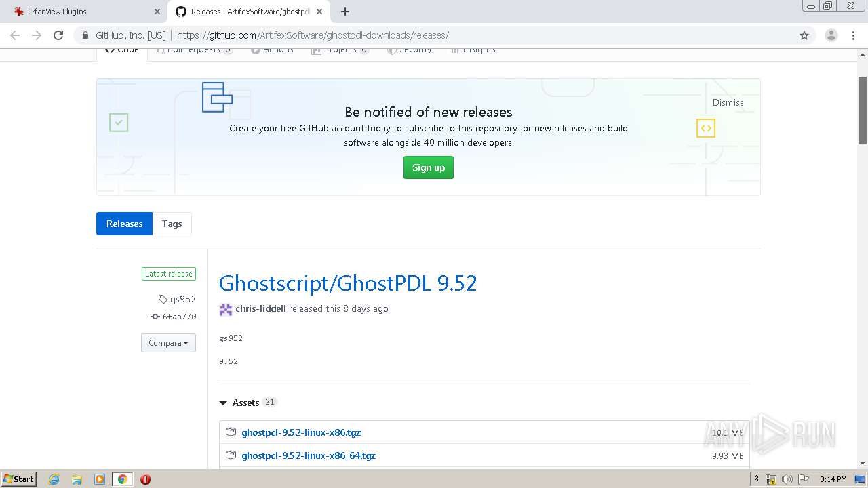Click the commit icon beside 6faa770

[x=155, y=317]
